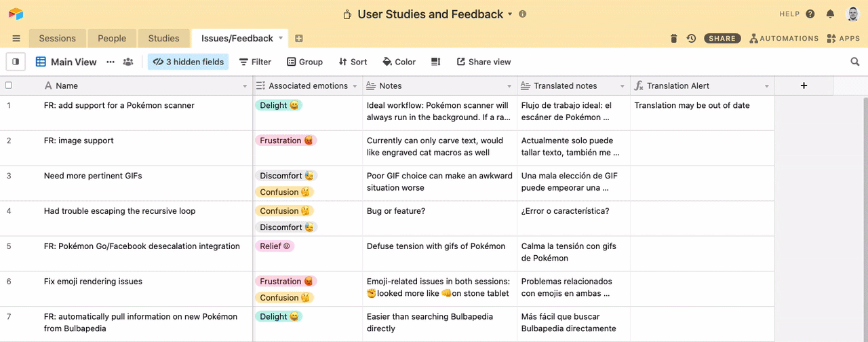868x342 pixels.
Task: Open the Sort menu
Action: coord(353,62)
